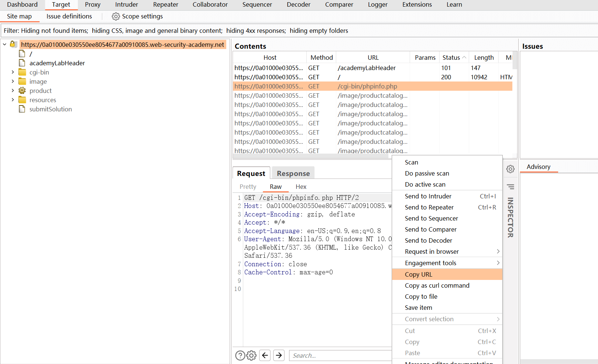Open search settings gear beside help icon
The height and width of the screenshot is (364, 598).
(x=251, y=356)
